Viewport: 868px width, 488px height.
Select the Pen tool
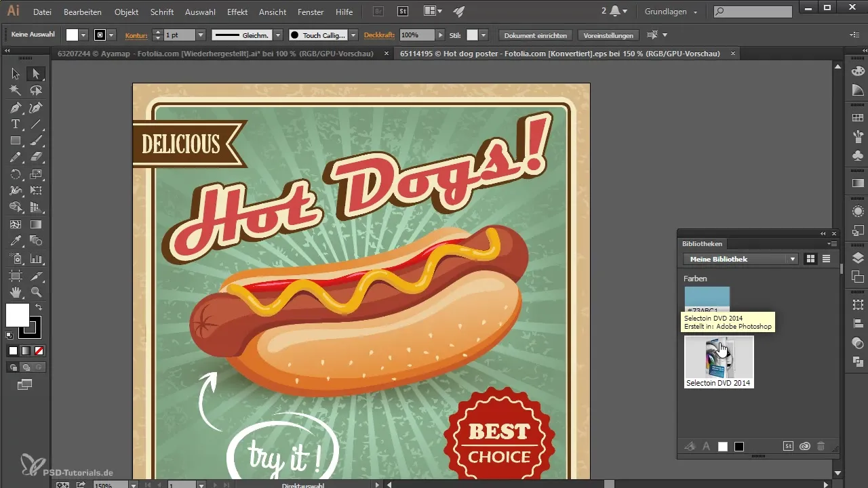16,107
